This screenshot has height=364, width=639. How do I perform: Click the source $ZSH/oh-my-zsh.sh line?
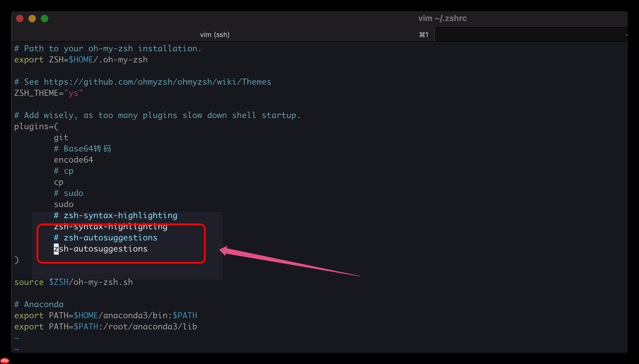click(x=73, y=282)
